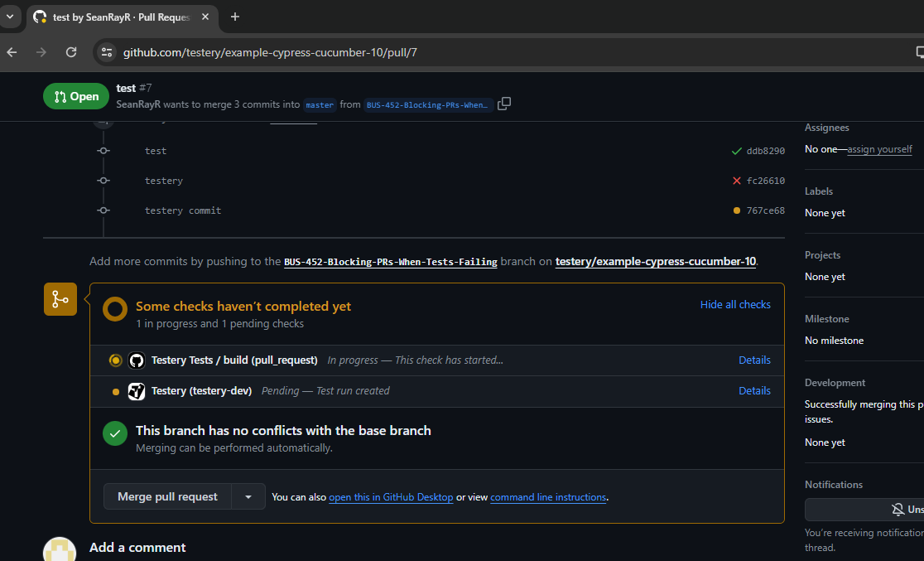Click pending dot beside Testery (testery-dev)
The height and width of the screenshot is (561, 924).
pyautogui.click(x=116, y=392)
